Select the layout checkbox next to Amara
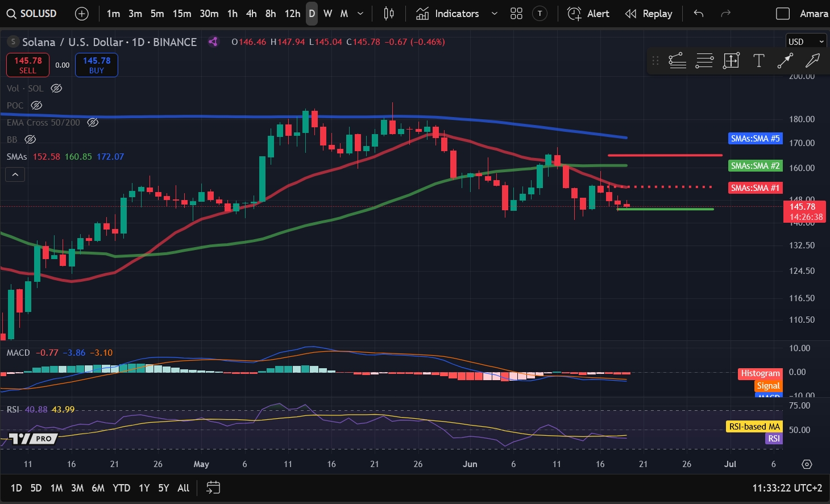Viewport: 830px width, 504px height. point(783,14)
